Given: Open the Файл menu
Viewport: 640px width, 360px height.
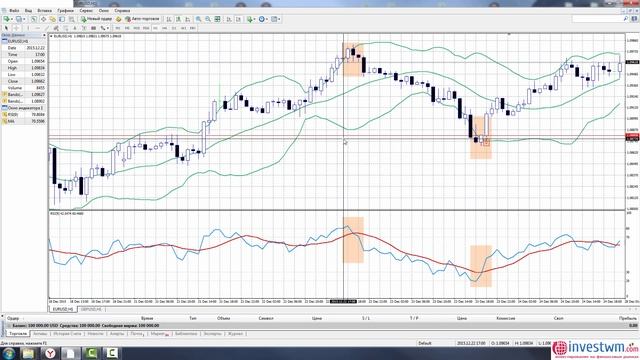Looking at the screenshot, I should click(x=14, y=11).
